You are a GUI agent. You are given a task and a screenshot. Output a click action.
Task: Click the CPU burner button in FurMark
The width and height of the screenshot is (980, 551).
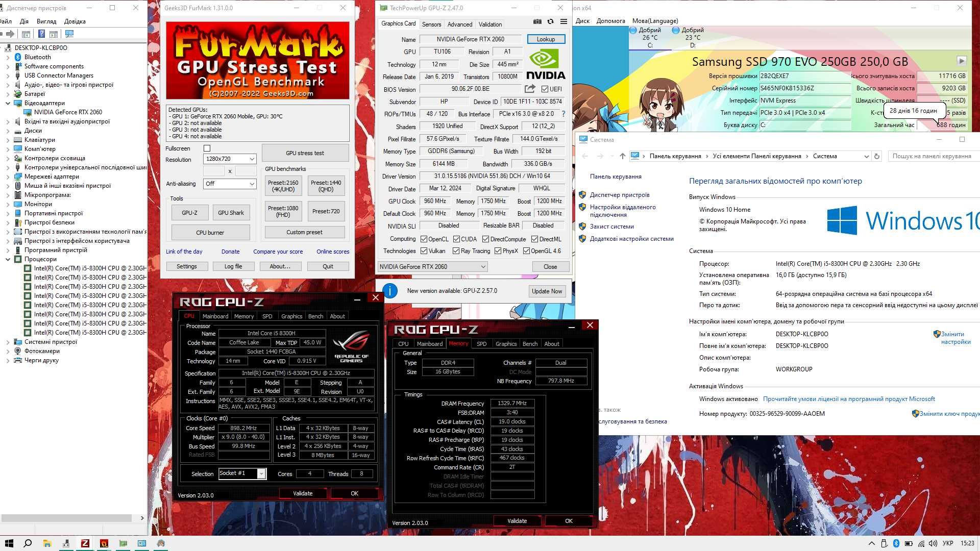(210, 233)
